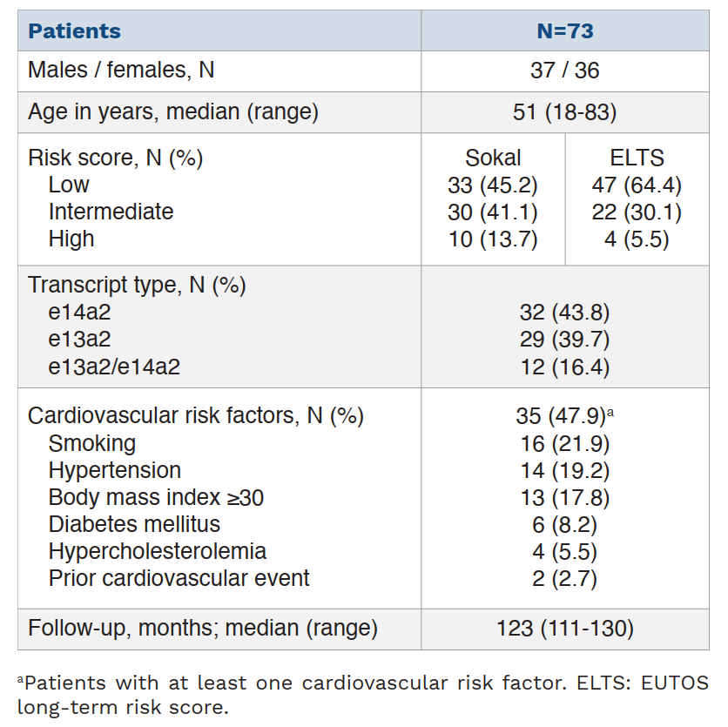
Task: Select Sokal Low value 33 (45.2)
Action: tap(493, 185)
